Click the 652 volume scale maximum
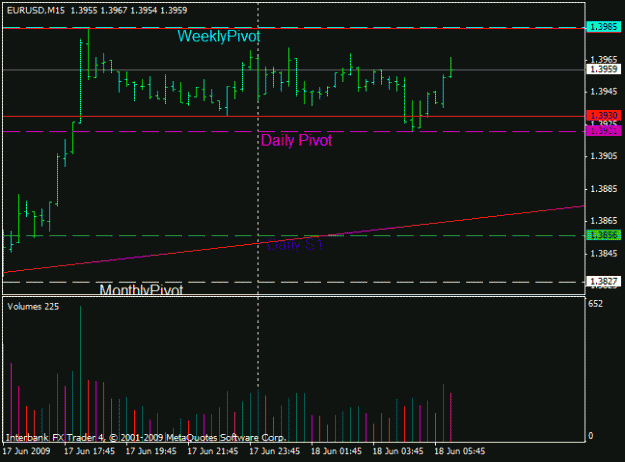Viewport: 625px width, 462px height. click(x=596, y=304)
